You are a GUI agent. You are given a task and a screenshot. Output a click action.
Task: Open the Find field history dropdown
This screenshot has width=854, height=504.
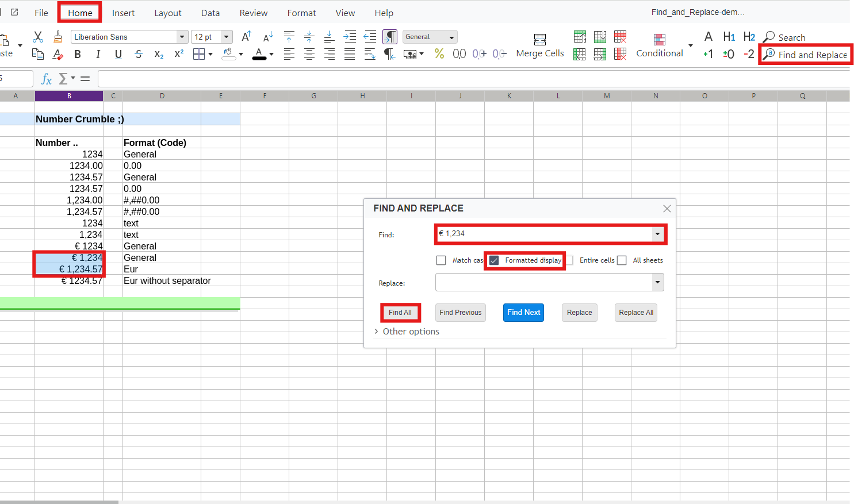click(x=657, y=234)
